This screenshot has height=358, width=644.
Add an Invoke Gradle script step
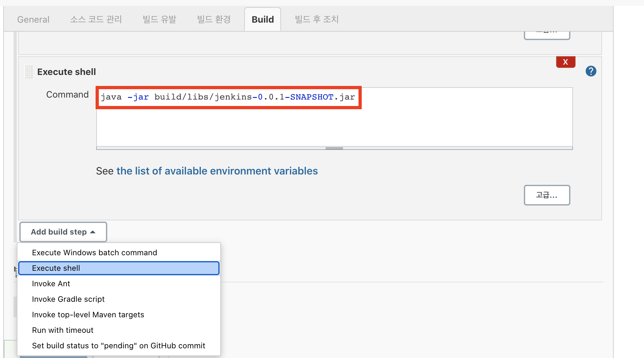pos(68,299)
